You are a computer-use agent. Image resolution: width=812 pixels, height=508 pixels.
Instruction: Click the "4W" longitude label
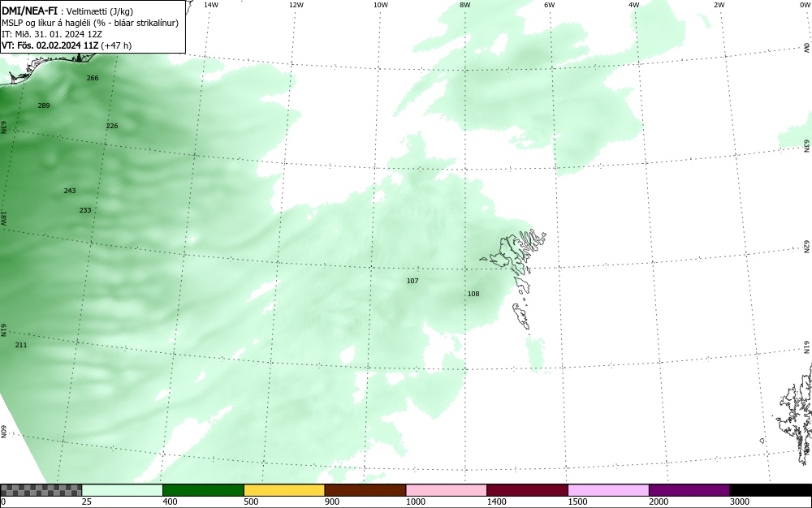[634, 5]
